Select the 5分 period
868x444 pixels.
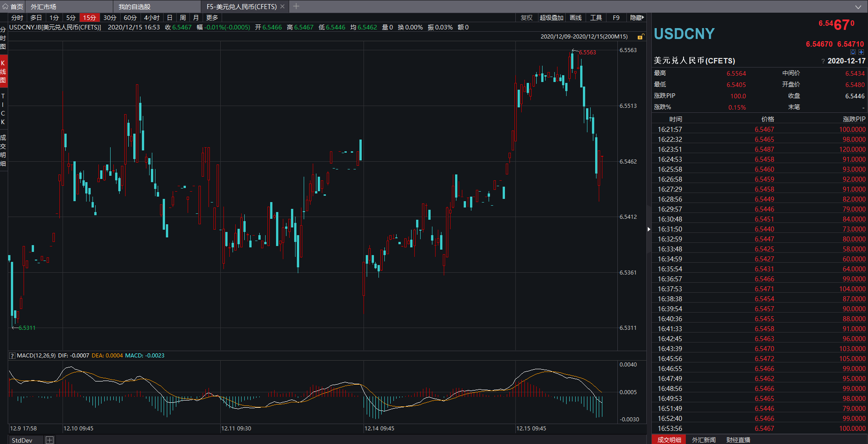71,18
